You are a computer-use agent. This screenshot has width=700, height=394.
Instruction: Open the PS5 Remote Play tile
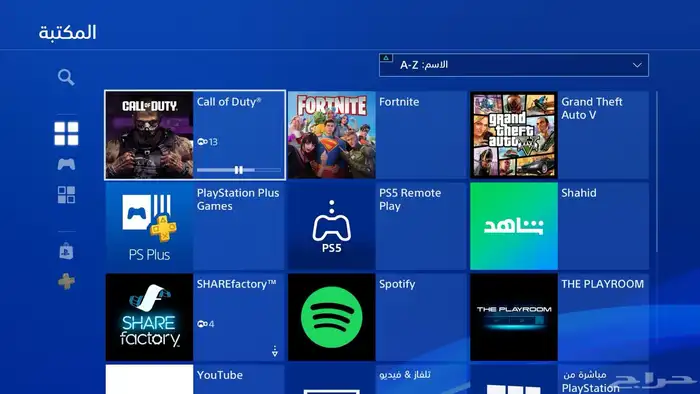(x=377, y=226)
